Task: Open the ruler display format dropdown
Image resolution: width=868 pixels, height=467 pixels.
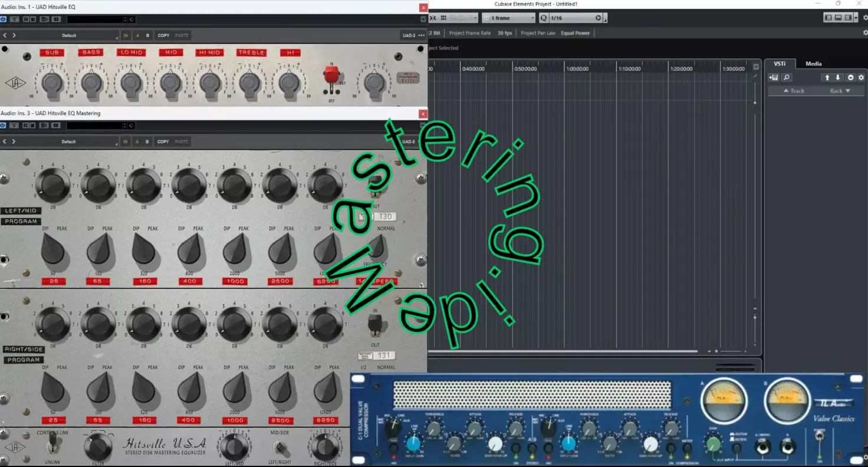Action: [756, 67]
